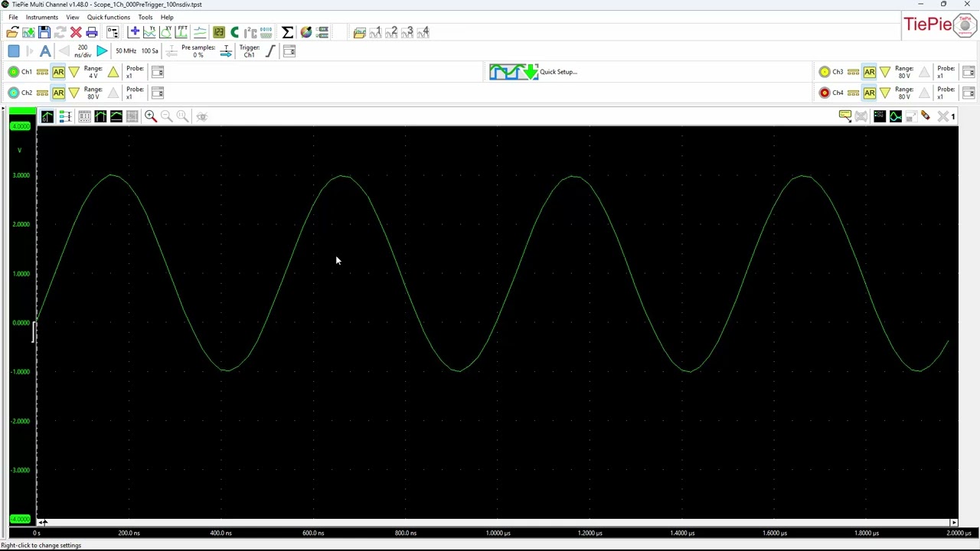Screen dimensions: 980x551
Task: Open the File menu
Action: click(x=13, y=17)
